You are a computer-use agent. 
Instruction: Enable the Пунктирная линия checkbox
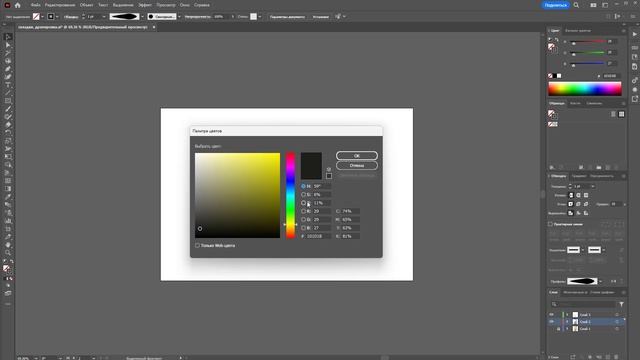click(550, 224)
